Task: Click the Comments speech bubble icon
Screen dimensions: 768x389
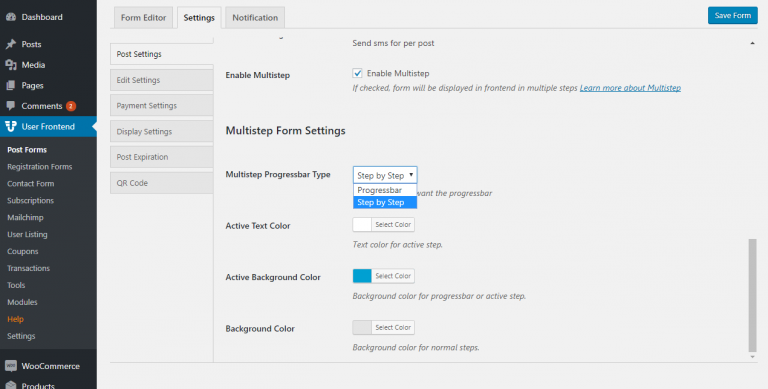Action: point(11,106)
